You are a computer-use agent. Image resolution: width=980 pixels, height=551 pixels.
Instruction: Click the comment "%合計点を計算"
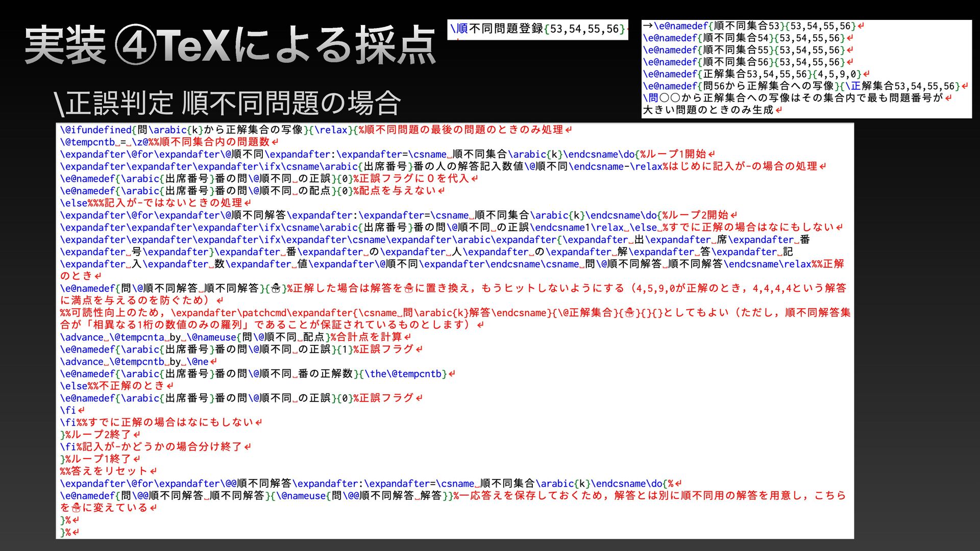(x=371, y=337)
